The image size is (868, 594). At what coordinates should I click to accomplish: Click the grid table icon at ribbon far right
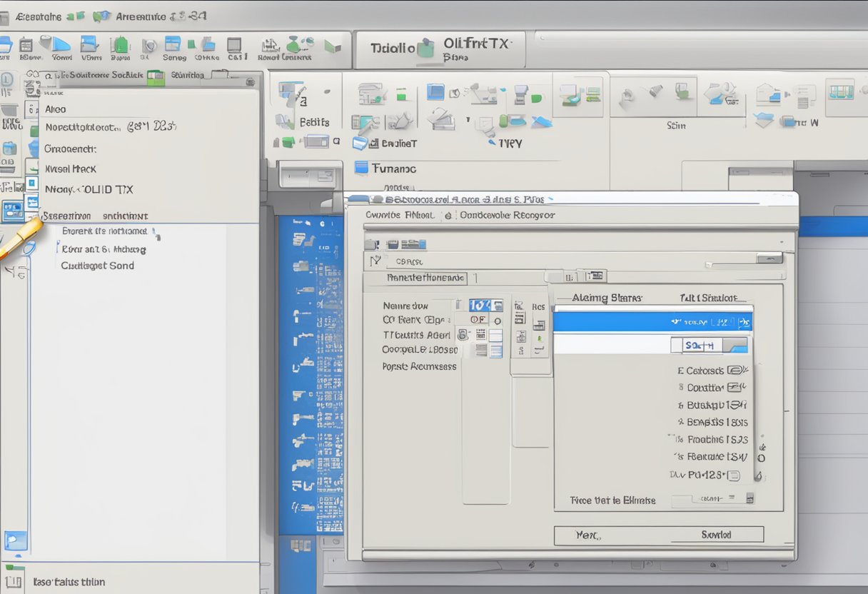click(x=840, y=91)
